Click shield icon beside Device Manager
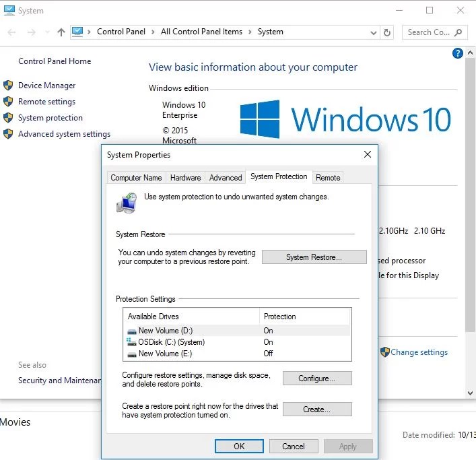The width and height of the screenshot is (476, 460). tap(8, 86)
